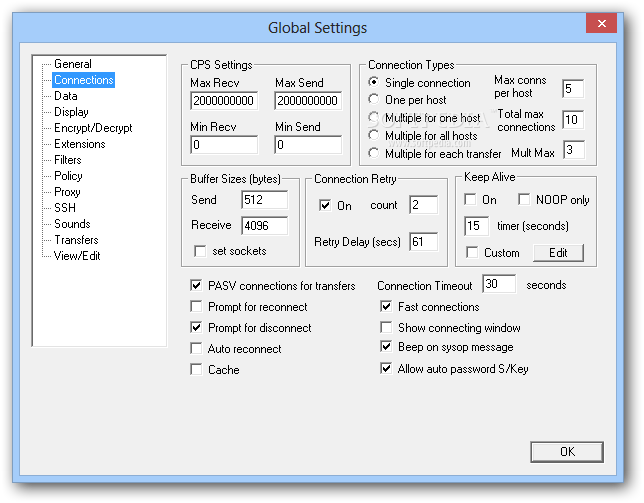Image resolution: width=644 pixels, height=503 pixels.
Task: Enable the set sockets checkbox
Action: 200,251
